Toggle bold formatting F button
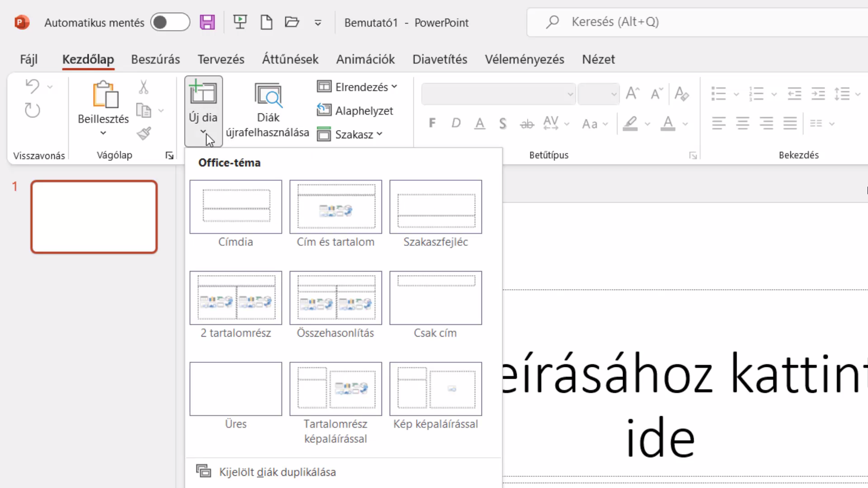 [x=432, y=123]
